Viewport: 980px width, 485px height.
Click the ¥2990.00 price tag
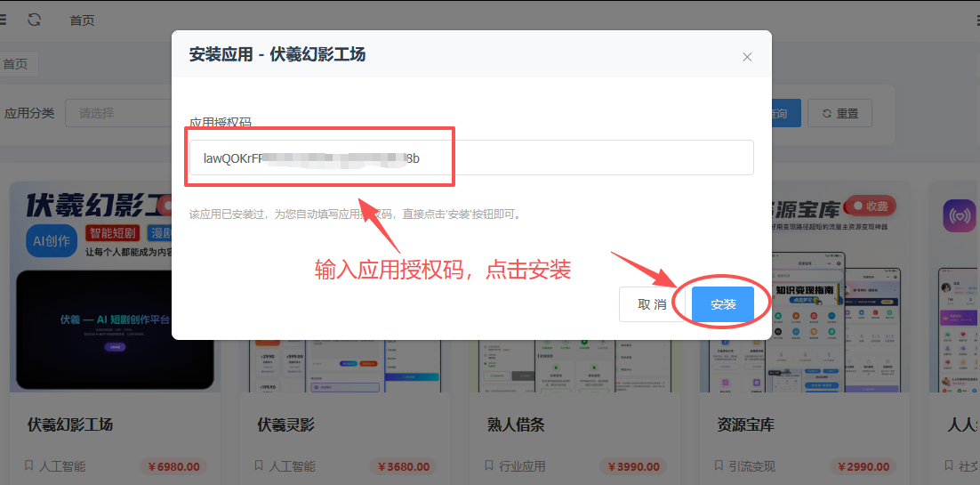point(864,466)
